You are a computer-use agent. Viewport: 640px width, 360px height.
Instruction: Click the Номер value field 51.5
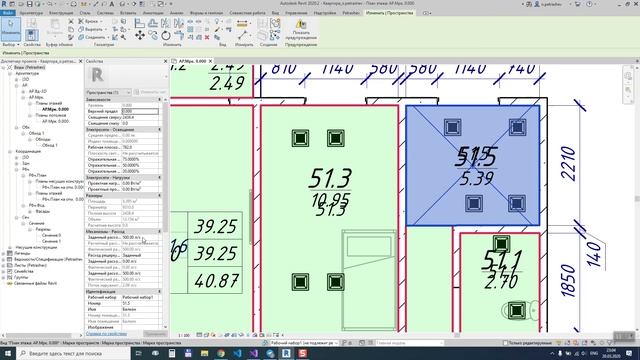pyautogui.click(x=140, y=303)
